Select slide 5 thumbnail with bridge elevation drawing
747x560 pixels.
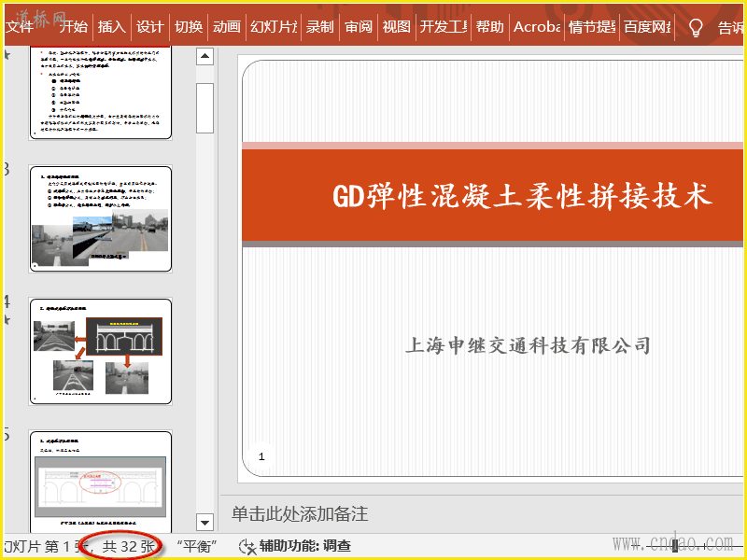coord(100,481)
